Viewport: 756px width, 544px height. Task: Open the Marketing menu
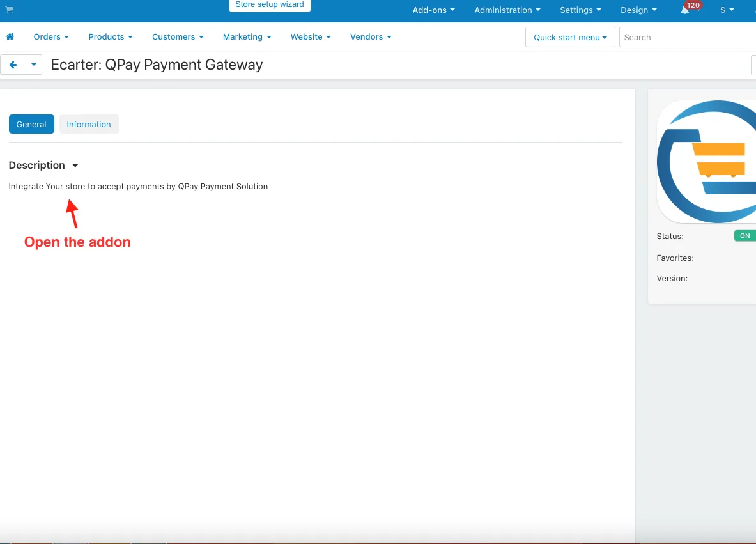click(247, 36)
